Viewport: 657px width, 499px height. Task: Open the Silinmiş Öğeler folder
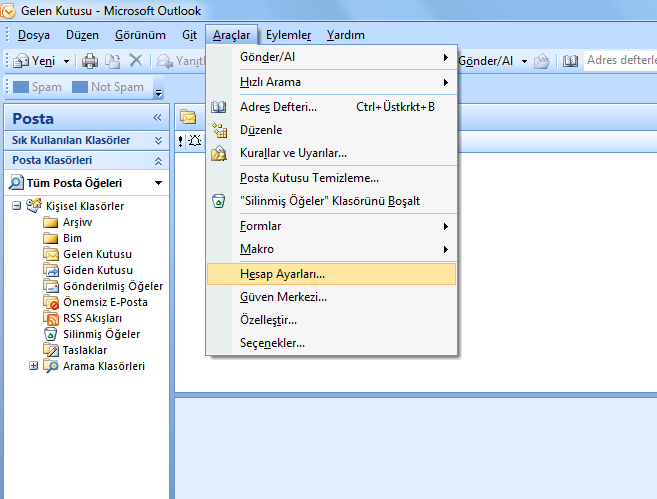92,334
